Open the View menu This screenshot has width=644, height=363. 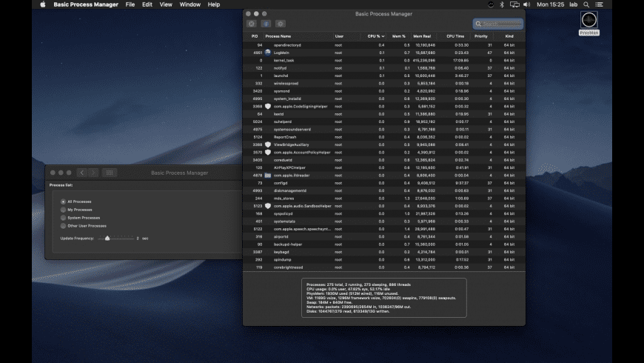click(x=166, y=4)
